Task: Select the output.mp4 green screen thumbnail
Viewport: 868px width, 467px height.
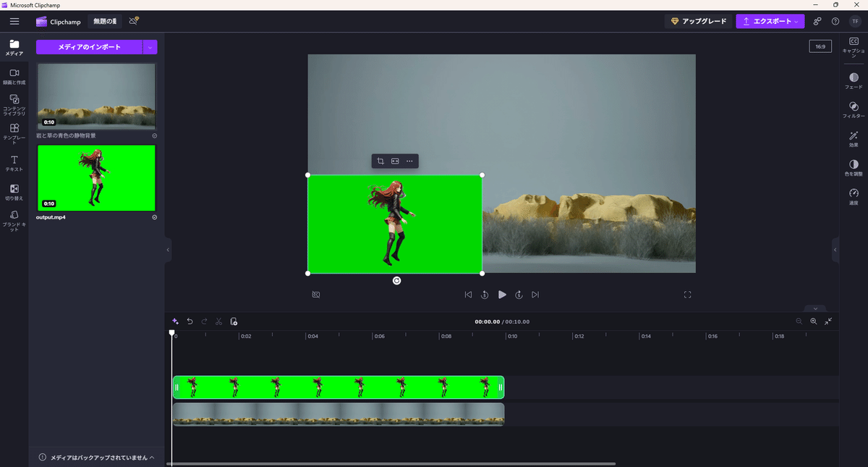Action: pyautogui.click(x=96, y=178)
